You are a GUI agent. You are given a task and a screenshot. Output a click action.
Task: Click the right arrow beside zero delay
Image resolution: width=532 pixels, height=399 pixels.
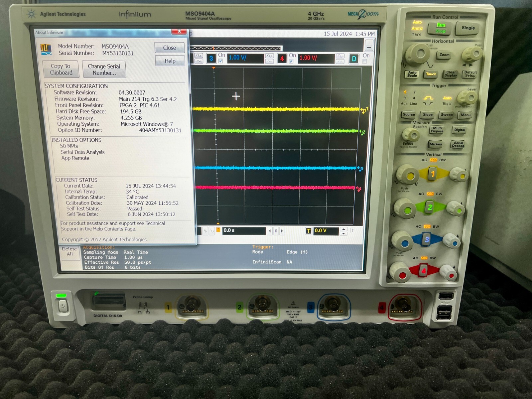pyautogui.click(x=282, y=231)
